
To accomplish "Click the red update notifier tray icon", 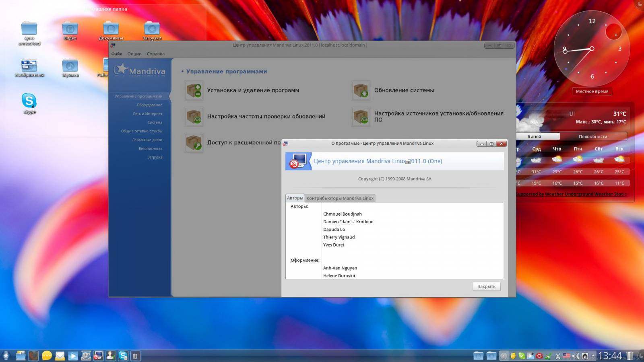I will point(539,356).
